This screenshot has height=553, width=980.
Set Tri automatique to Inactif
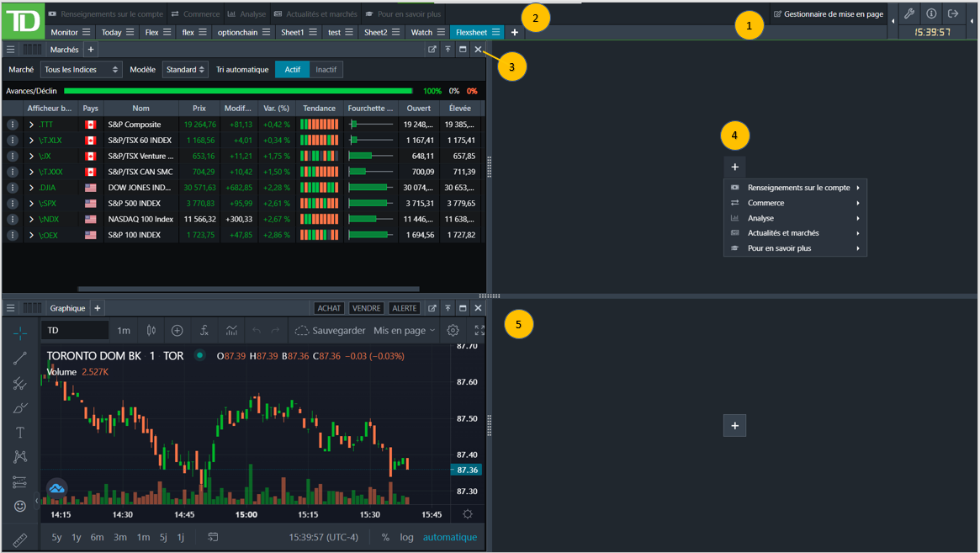pos(326,70)
